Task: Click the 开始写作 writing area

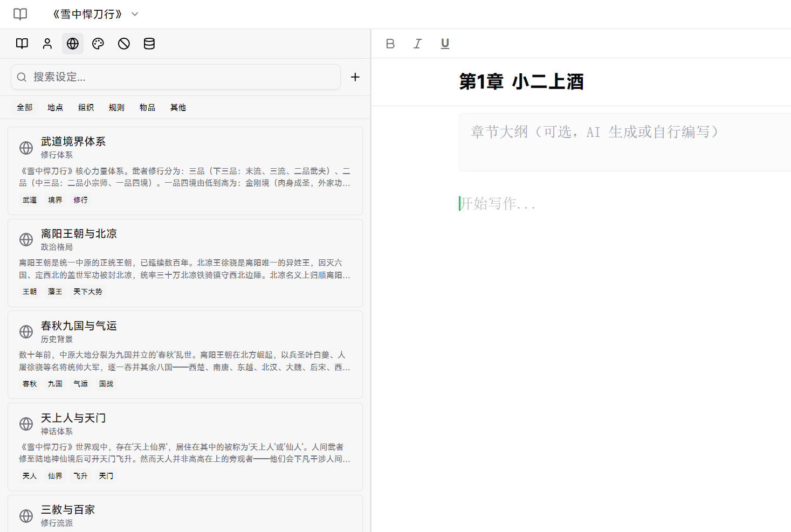Action: 497,203
